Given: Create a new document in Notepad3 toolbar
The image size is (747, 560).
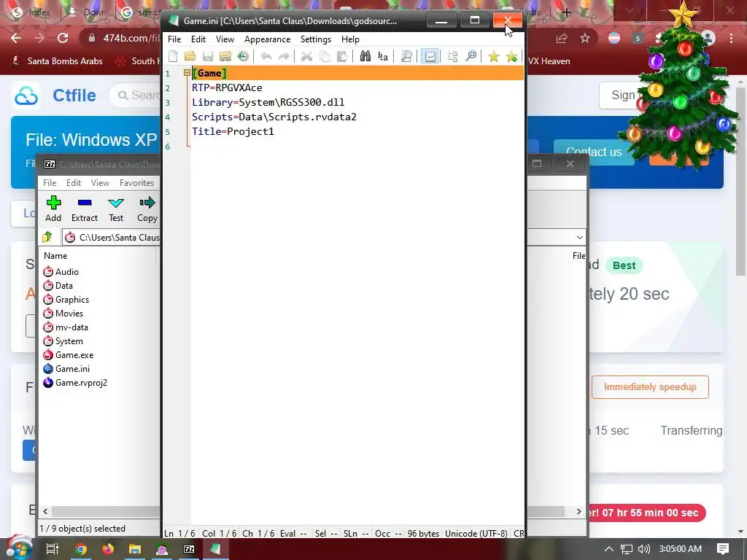Looking at the screenshot, I should [x=173, y=57].
